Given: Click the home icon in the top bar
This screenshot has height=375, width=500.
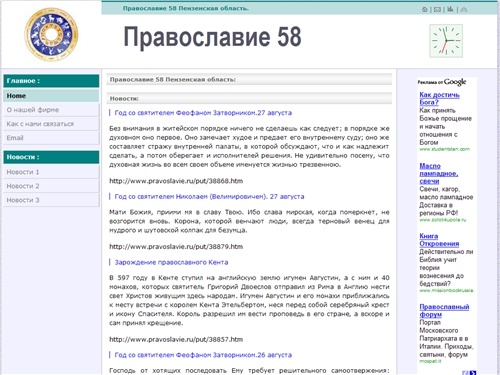Looking at the screenshot, I should coord(425,9).
